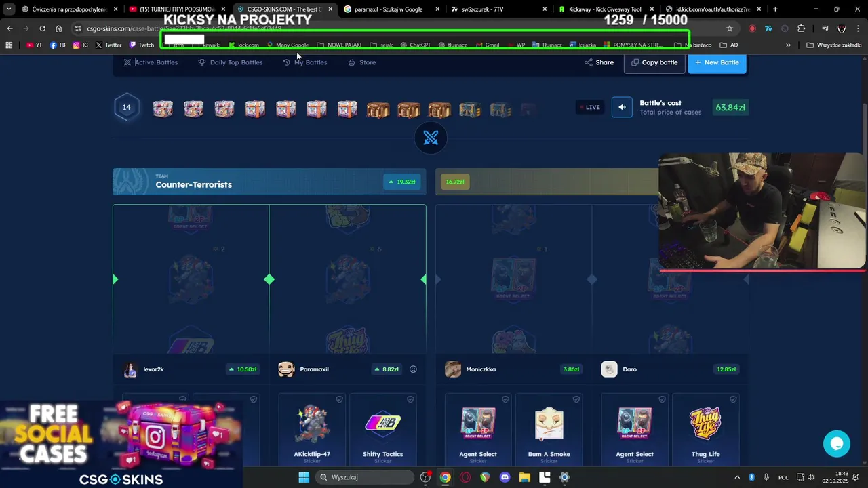This screenshot has width=868, height=488.
Task: Open the ChatGPT bookmark
Action: 415,45
